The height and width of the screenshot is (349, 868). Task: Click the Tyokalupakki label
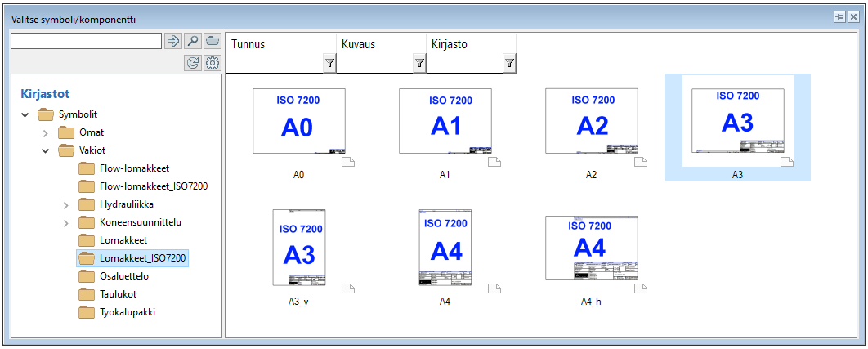point(128,312)
